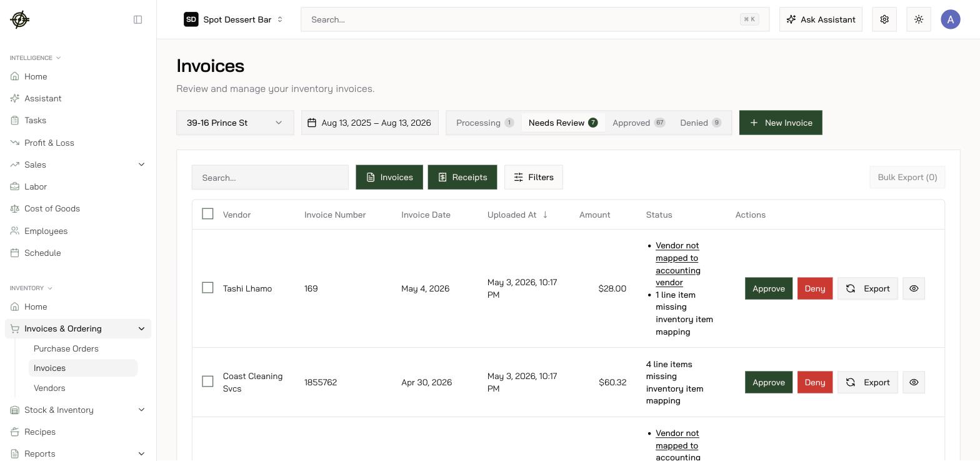This screenshot has height=461, width=980.
Task: Open the Spot Dessert Bar organization switcher
Action: coord(234,19)
